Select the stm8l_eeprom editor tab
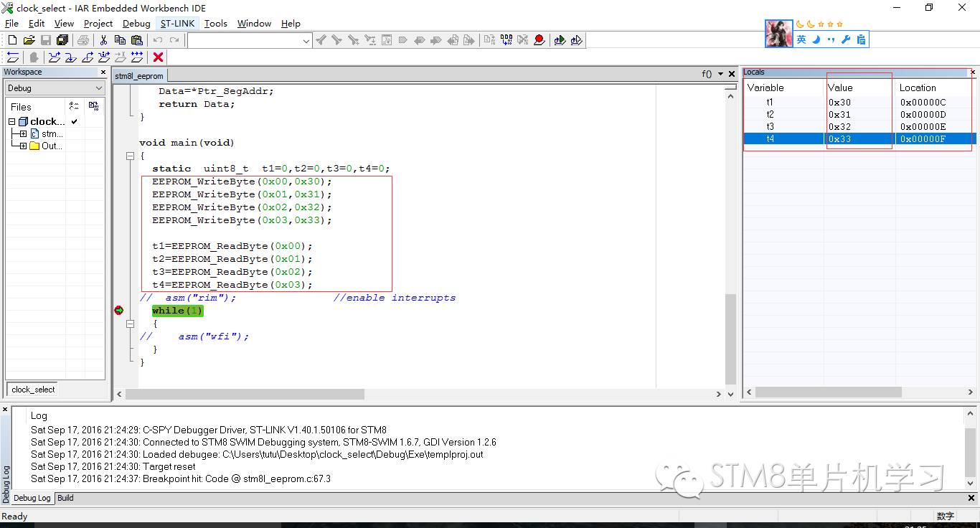980x528 pixels. [139, 76]
